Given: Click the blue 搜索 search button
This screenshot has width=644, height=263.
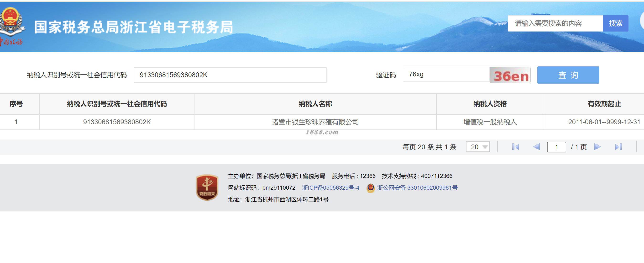Looking at the screenshot, I should tap(616, 23).
